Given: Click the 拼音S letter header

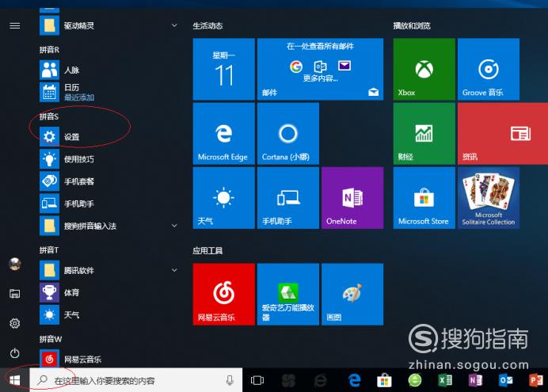Looking at the screenshot, I should click(x=49, y=116).
